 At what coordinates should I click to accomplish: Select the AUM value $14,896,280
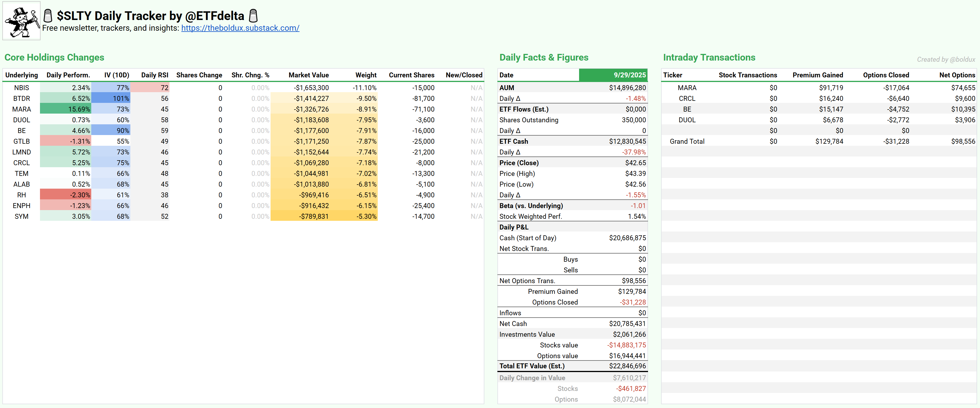point(627,88)
